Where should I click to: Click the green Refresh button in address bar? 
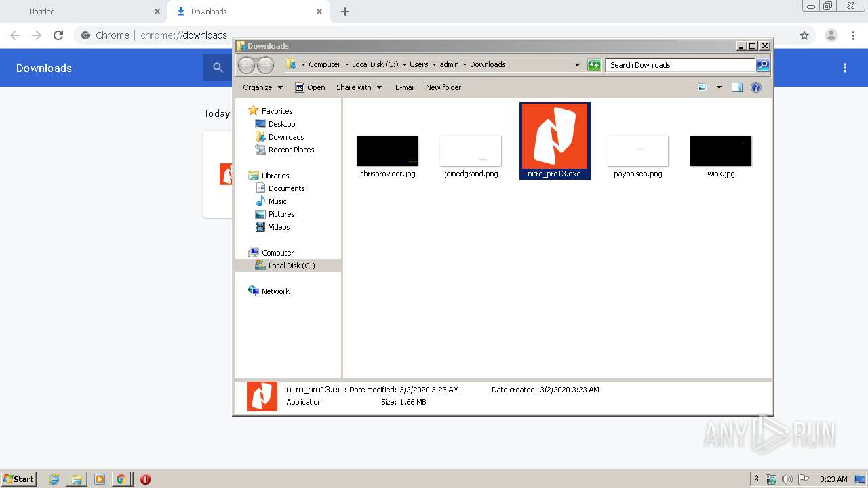(x=594, y=65)
